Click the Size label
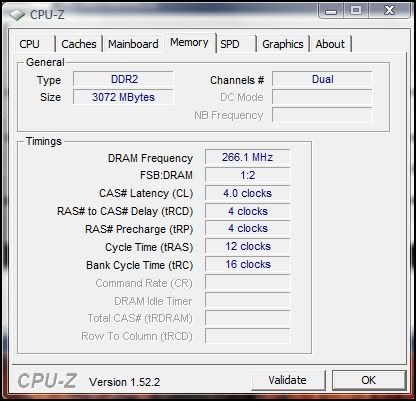Image resolution: width=416 pixels, height=401 pixels. pyautogui.click(x=50, y=97)
